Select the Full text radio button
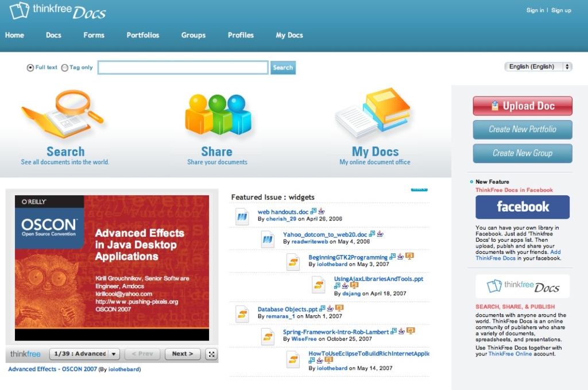Screen dimensions: 588x390 tap(30, 68)
